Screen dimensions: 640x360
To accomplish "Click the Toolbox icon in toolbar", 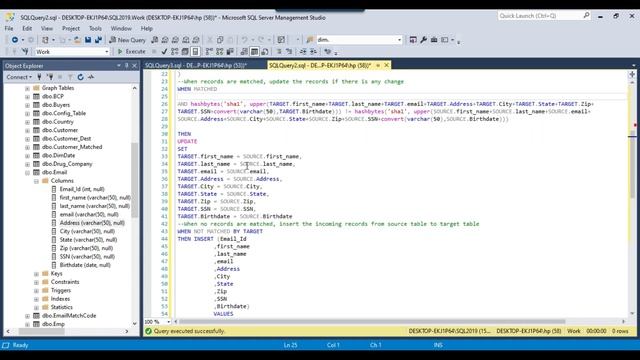I will tap(434, 40).
